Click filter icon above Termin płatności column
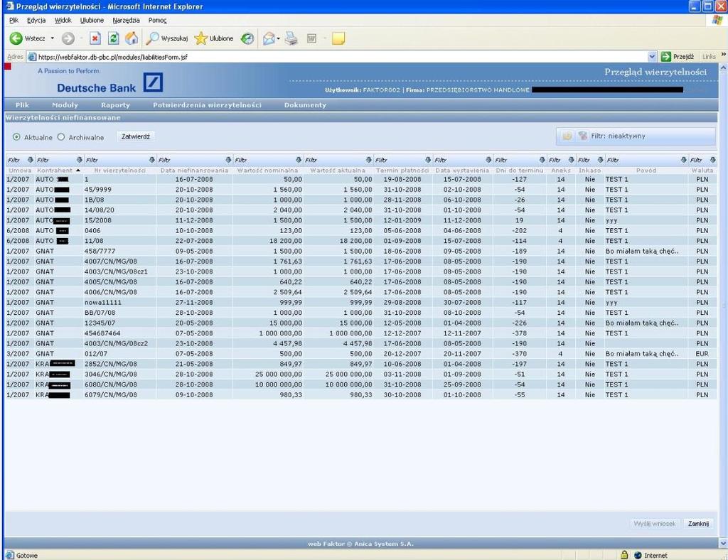Viewport: 728px width, 560px height. tap(428, 160)
